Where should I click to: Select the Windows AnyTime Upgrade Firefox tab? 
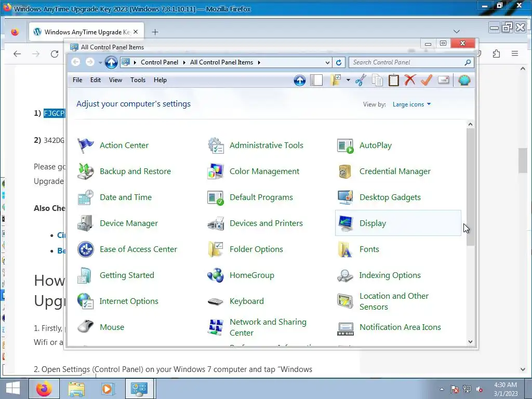(x=87, y=32)
